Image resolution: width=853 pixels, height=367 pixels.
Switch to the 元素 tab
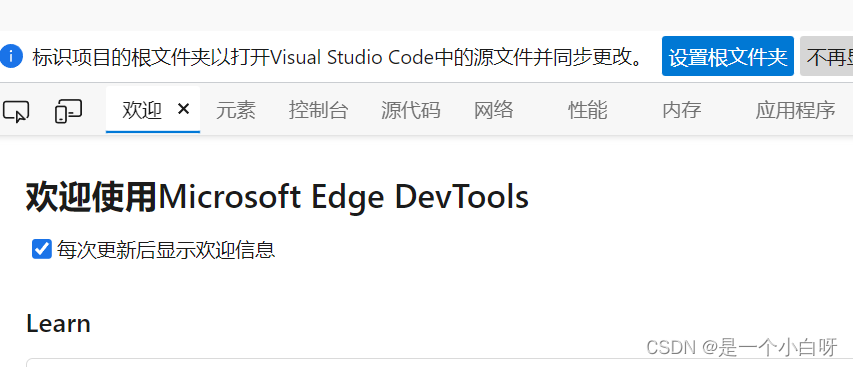(236, 110)
